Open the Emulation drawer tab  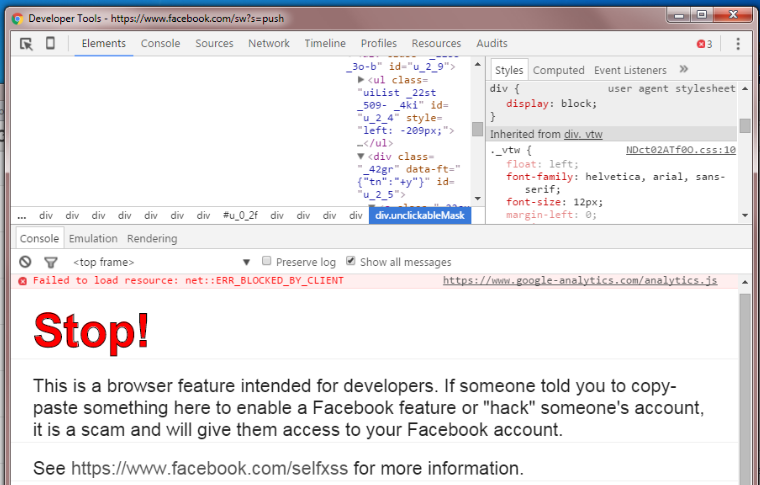click(x=93, y=238)
